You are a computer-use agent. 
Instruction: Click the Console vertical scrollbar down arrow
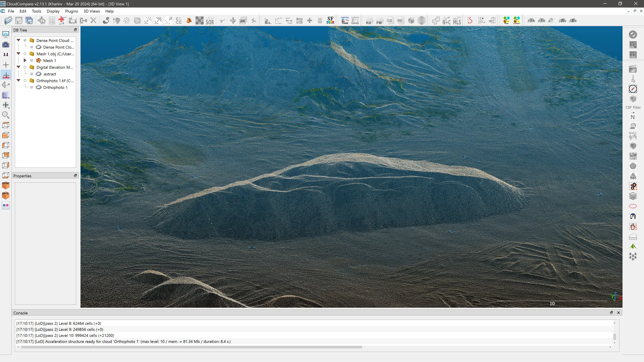coord(614,343)
